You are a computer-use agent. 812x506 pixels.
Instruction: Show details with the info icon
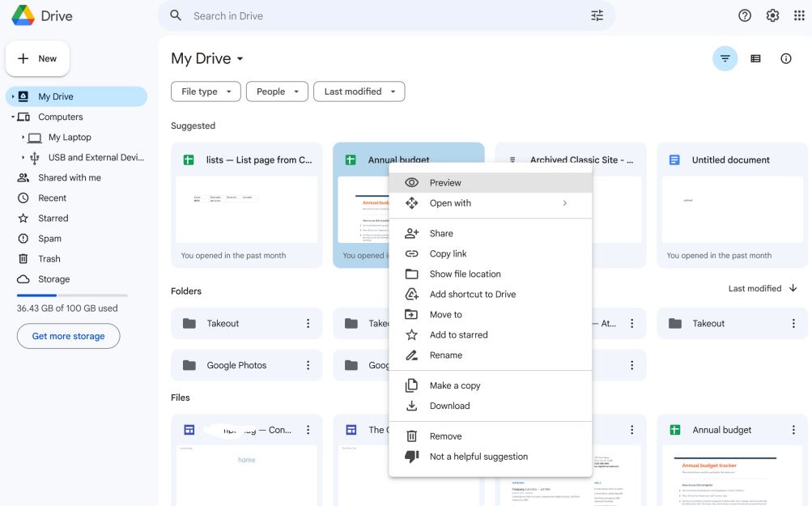click(786, 58)
